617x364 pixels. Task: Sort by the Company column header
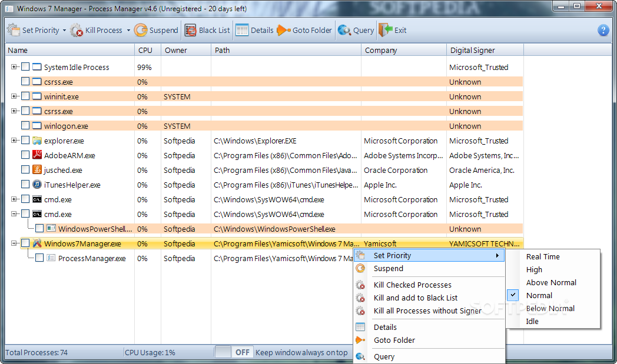[404, 50]
